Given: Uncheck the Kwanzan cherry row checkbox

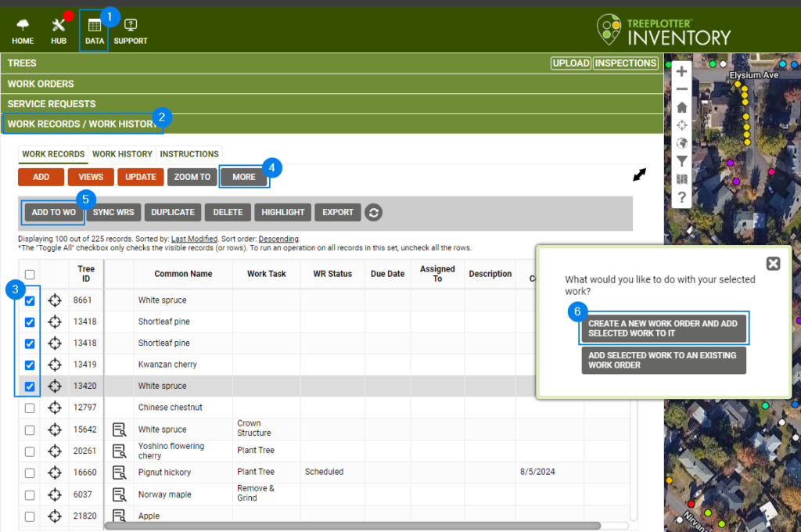Looking at the screenshot, I should (x=29, y=364).
